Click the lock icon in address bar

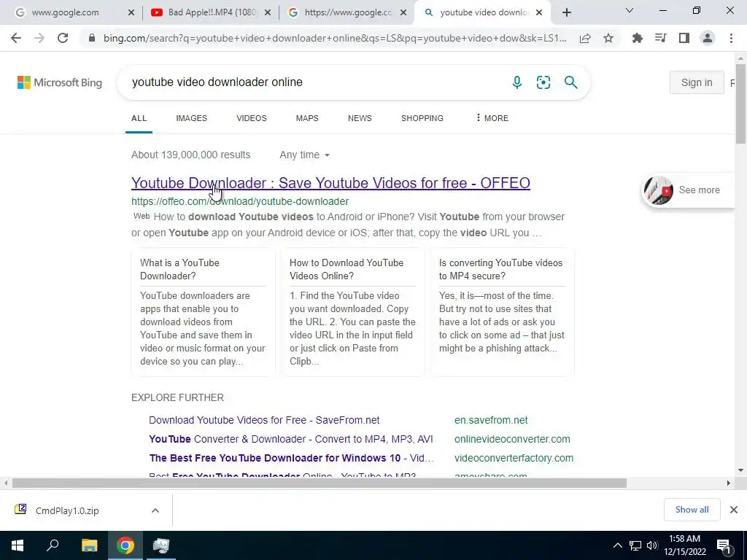click(x=92, y=38)
